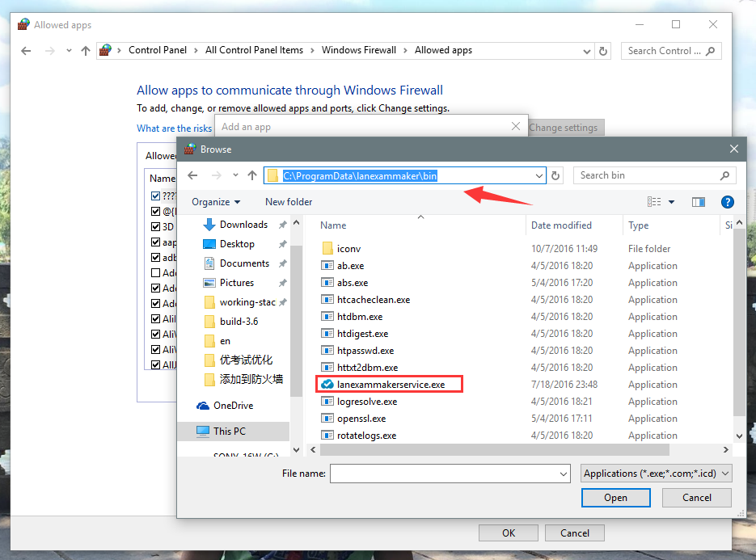Click the File name input field
Screen dimensions: 756x560
tap(450, 474)
